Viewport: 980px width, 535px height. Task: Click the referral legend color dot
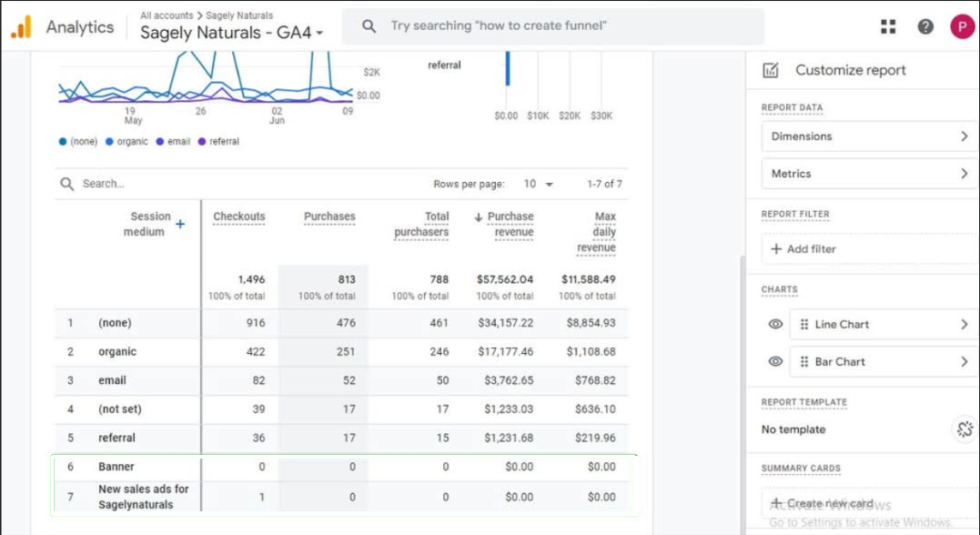202,142
